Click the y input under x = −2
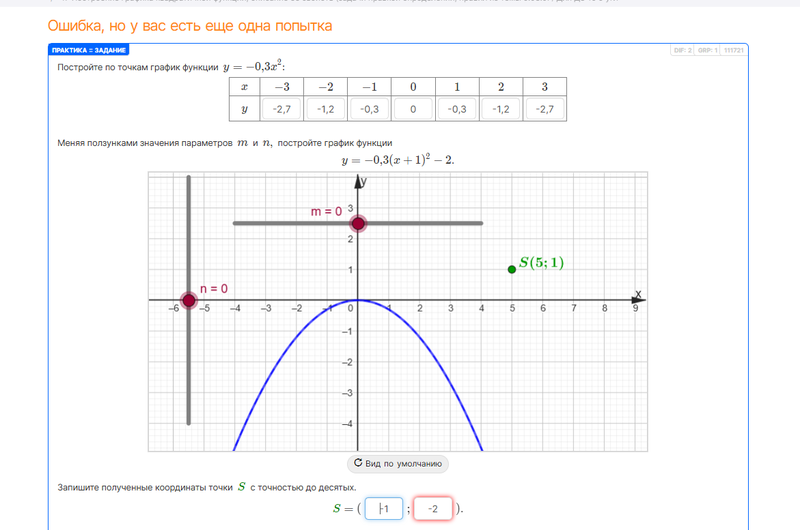Viewport: 800px width, 530px height. [x=325, y=109]
